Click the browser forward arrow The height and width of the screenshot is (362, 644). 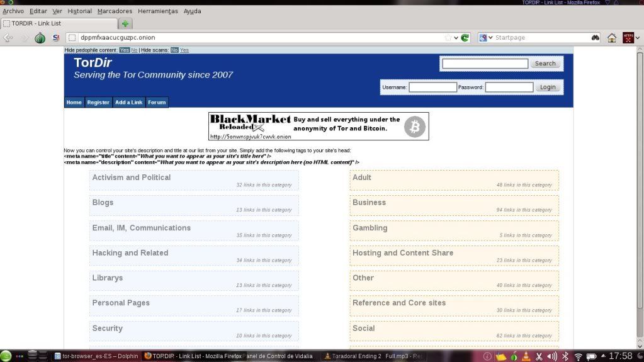point(25,38)
